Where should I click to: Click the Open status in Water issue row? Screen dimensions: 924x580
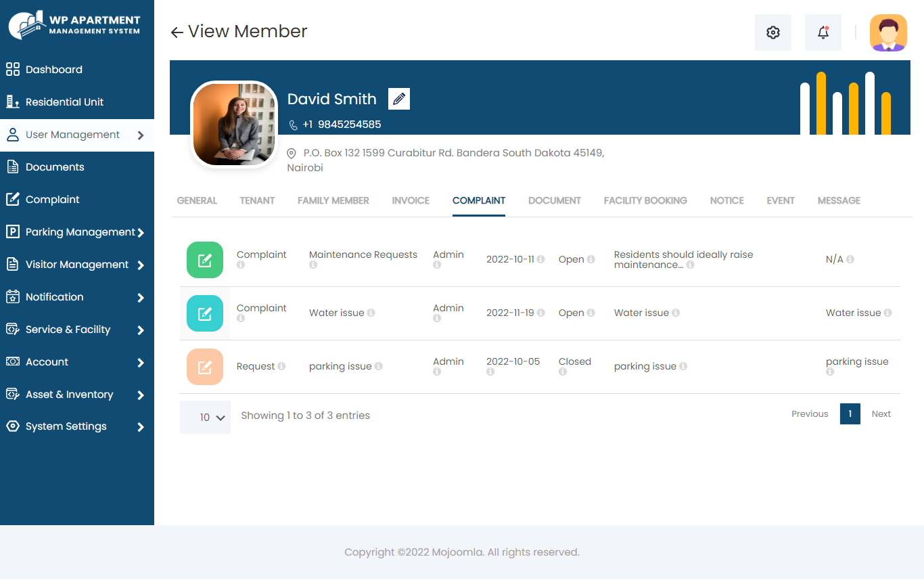tap(571, 313)
